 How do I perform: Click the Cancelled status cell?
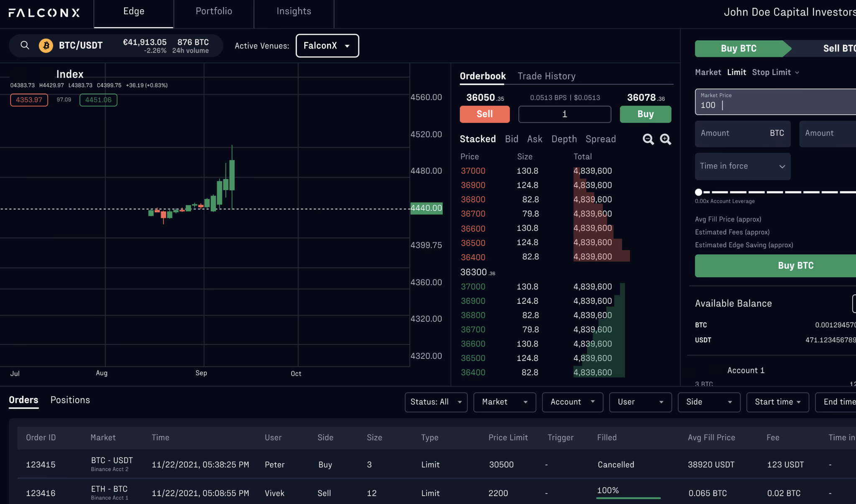point(616,465)
